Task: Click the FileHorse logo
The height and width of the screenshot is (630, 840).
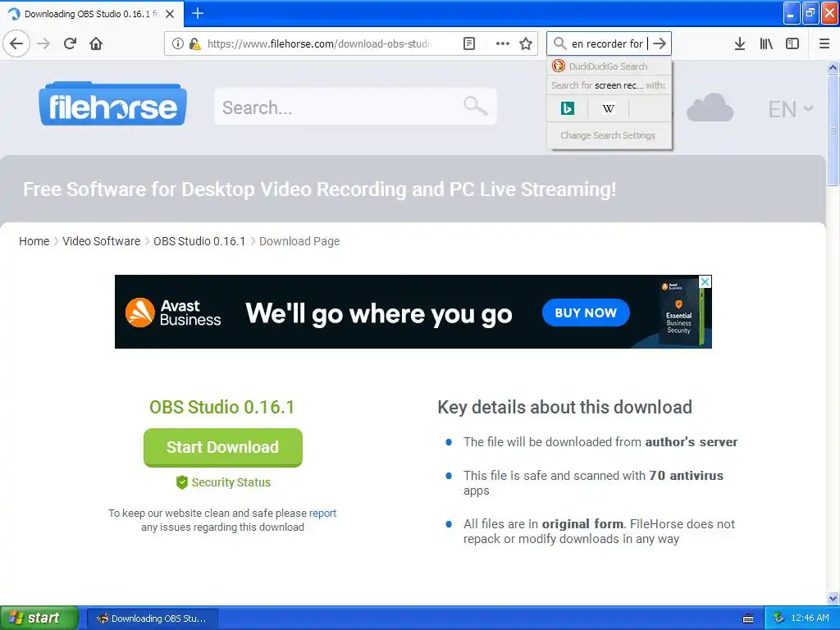Action: [112, 104]
